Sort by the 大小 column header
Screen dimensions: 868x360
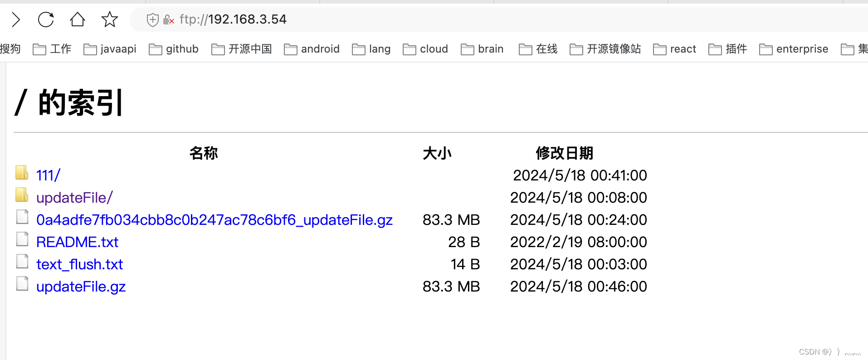(437, 153)
